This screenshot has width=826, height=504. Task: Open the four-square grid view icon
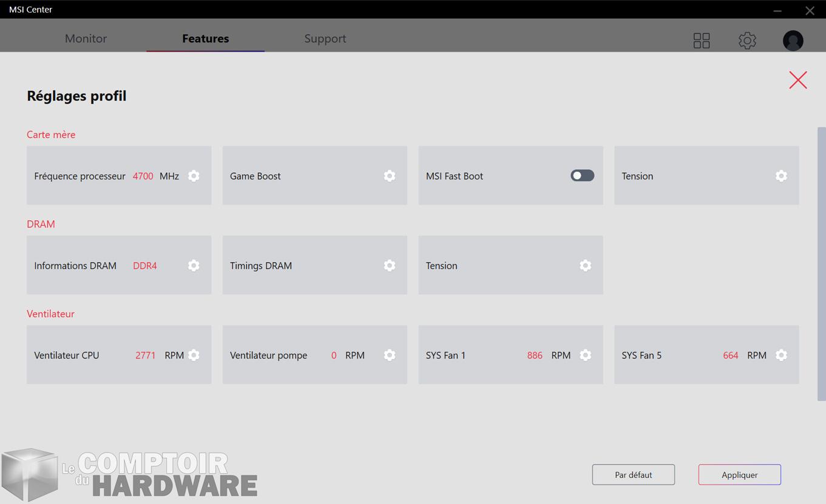click(702, 41)
